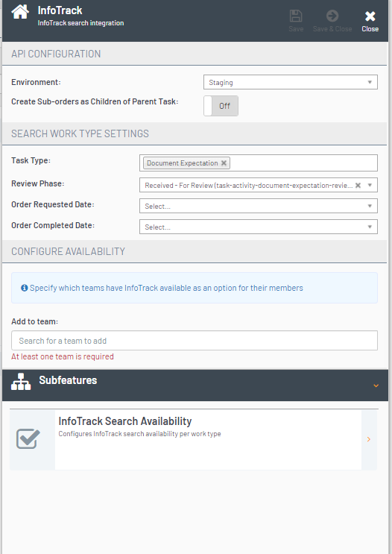Click the Document Expectation tag label
Viewport: 392px width, 554px height.
click(x=183, y=163)
